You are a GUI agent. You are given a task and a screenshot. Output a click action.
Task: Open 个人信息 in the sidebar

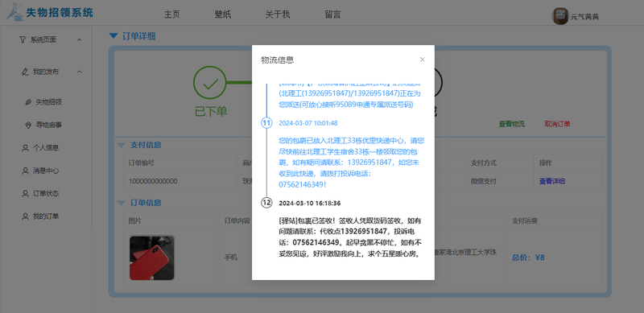click(x=46, y=148)
